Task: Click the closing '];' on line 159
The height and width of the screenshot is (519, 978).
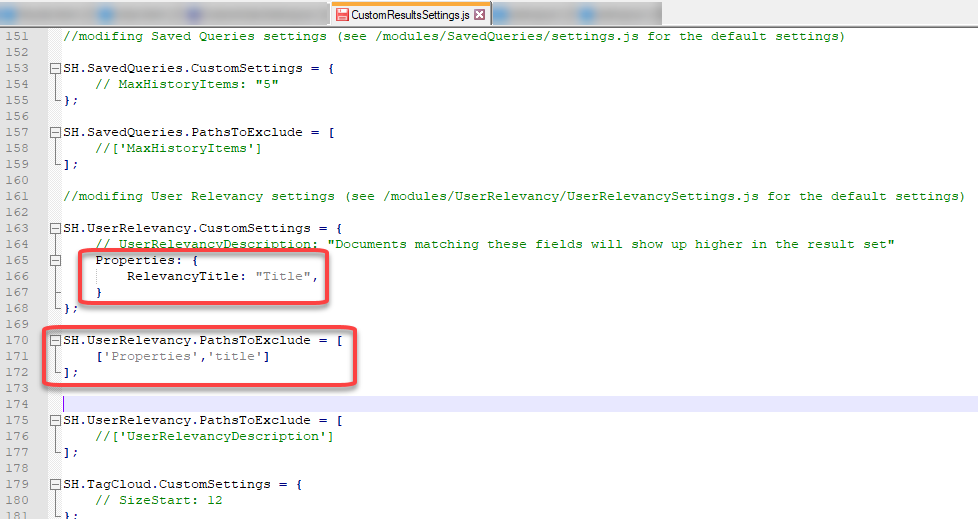Action: coord(70,164)
